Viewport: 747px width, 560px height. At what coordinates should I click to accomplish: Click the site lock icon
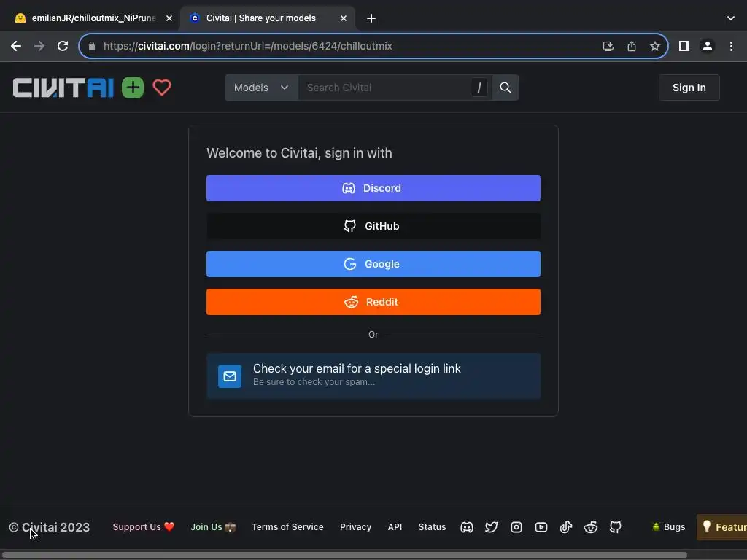(92, 46)
